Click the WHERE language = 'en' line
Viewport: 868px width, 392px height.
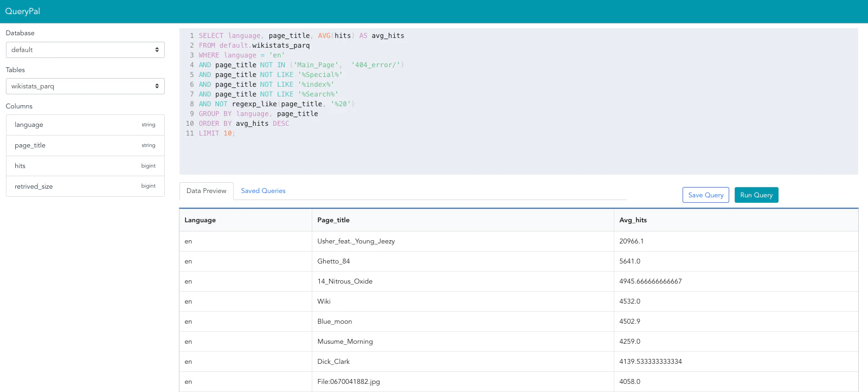tap(242, 55)
